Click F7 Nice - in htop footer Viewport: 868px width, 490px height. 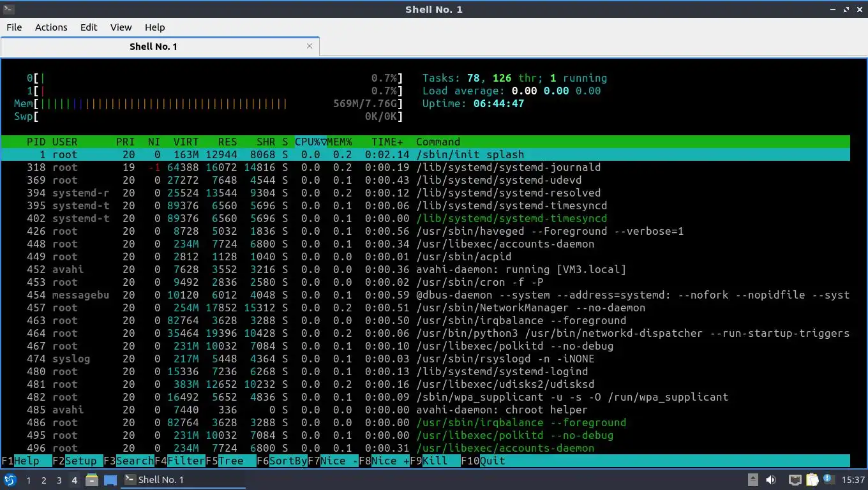pyautogui.click(x=333, y=461)
